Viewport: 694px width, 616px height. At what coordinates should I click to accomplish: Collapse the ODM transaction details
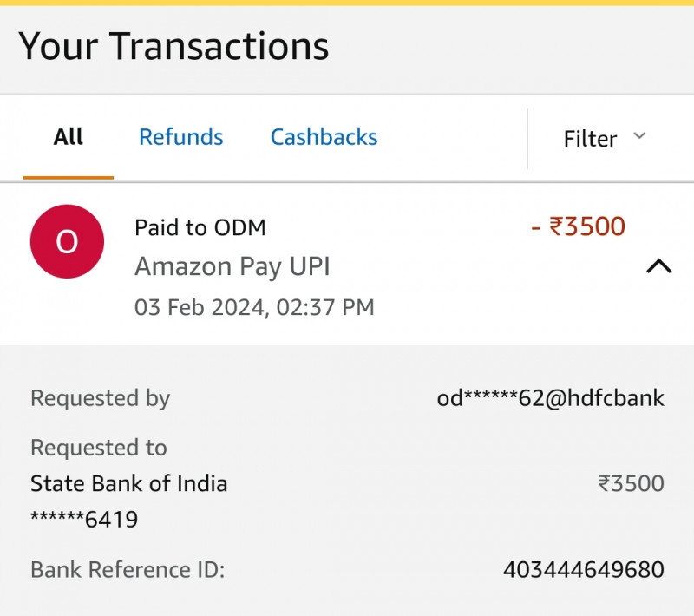pyautogui.click(x=658, y=266)
